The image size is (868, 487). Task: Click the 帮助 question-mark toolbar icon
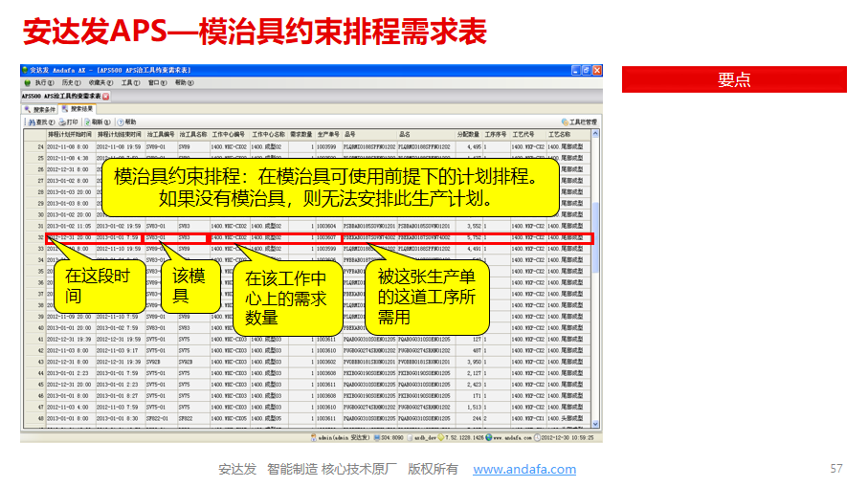pos(121,122)
